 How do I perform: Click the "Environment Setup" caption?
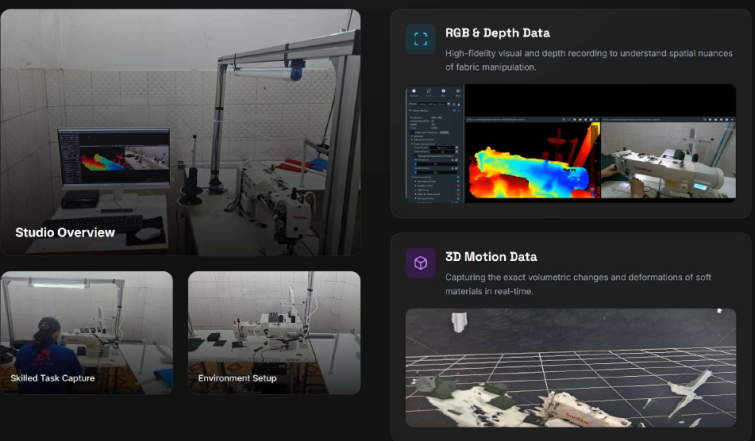tap(237, 378)
